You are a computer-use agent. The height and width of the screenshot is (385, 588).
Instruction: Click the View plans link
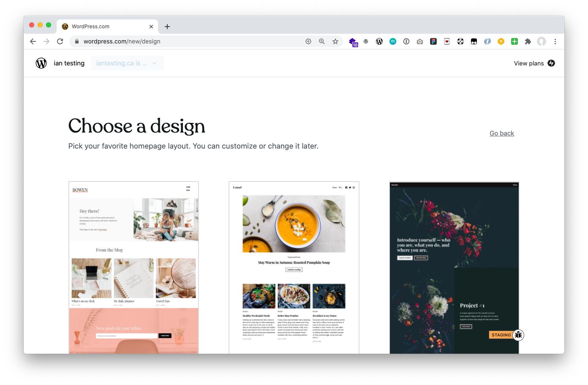529,63
